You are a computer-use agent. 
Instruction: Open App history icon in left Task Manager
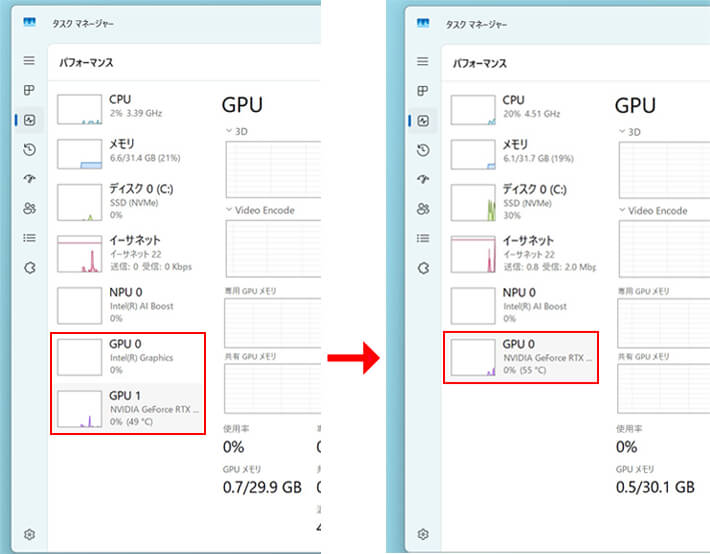coord(29,149)
